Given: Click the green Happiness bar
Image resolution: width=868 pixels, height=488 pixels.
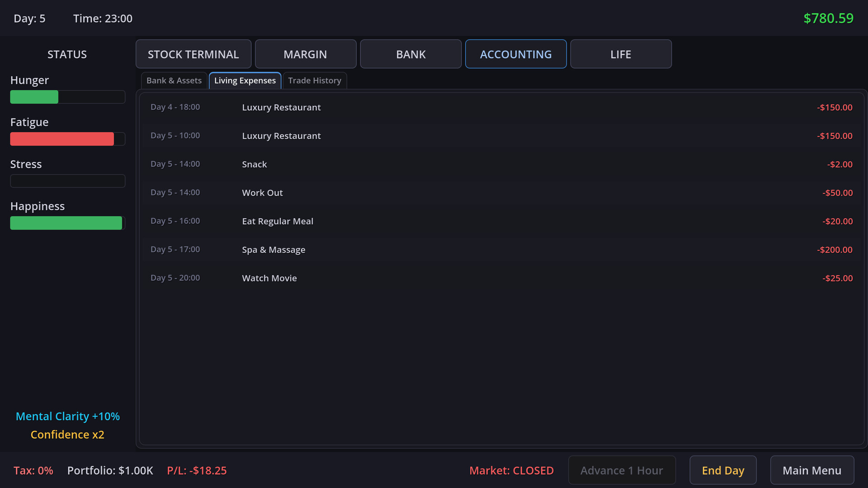Looking at the screenshot, I should click(x=66, y=223).
